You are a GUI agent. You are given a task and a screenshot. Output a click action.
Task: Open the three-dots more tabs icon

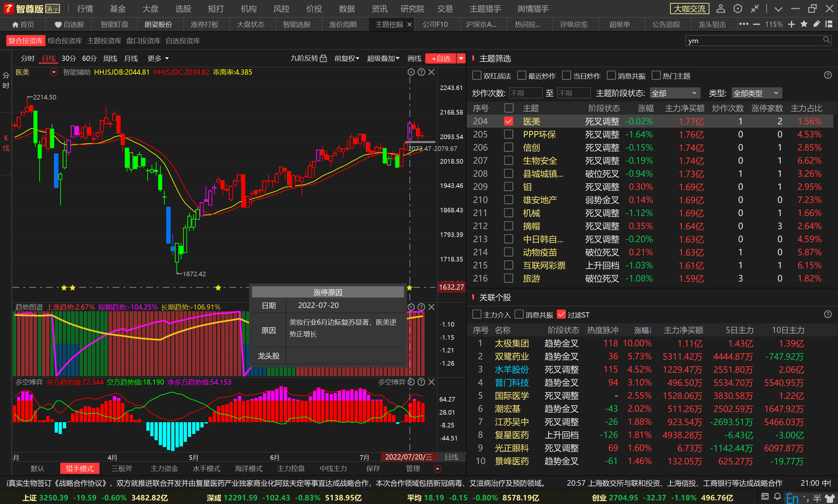744,24
